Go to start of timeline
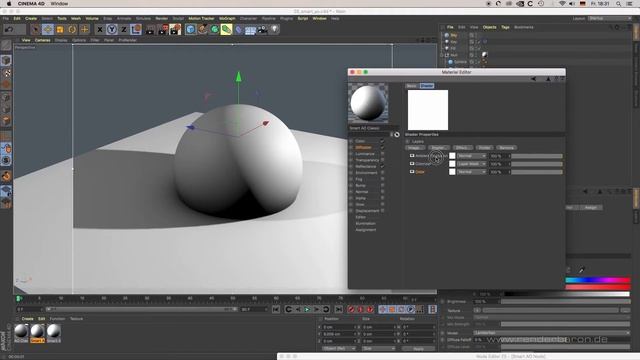 [276, 310]
